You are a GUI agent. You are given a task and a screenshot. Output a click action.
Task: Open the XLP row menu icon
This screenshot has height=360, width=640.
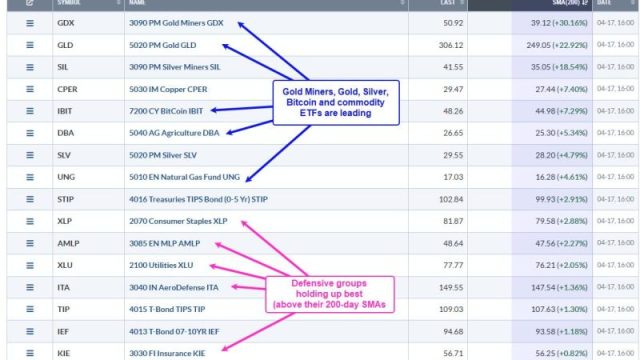click(30, 221)
